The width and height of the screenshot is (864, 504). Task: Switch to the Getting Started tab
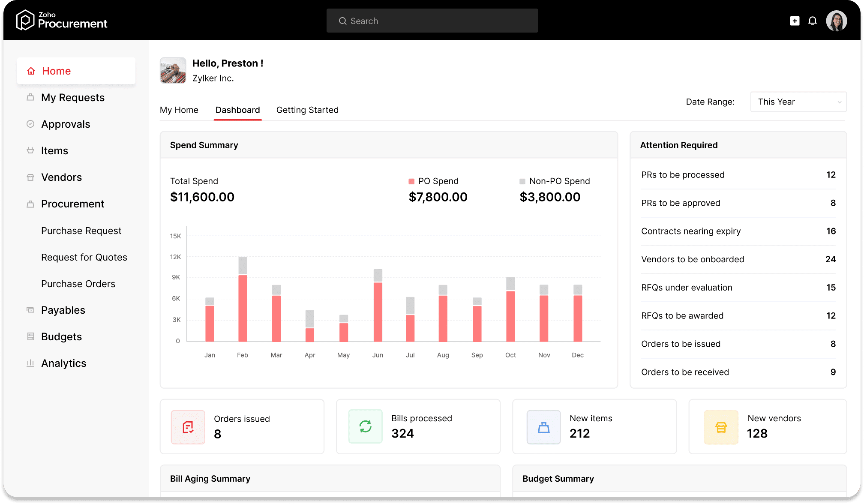click(307, 110)
